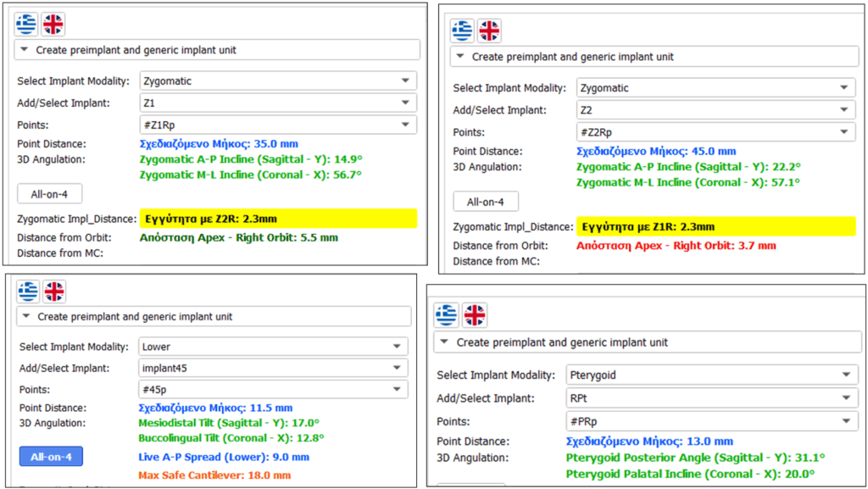Open the implant modality dropdown showing Lower
The height and width of the screenshot is (489, 868).
click(273, 347)
